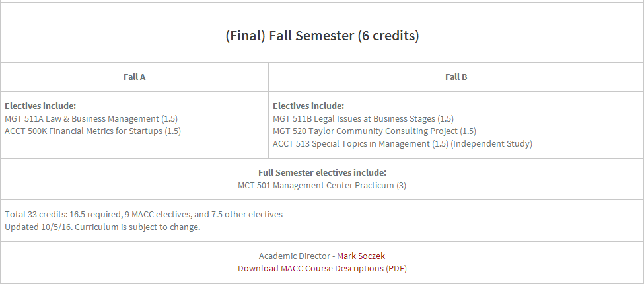Viewport: 644px width, 284px height.
Task: Click Electives include label under Fall B
Action: (308, 106)
